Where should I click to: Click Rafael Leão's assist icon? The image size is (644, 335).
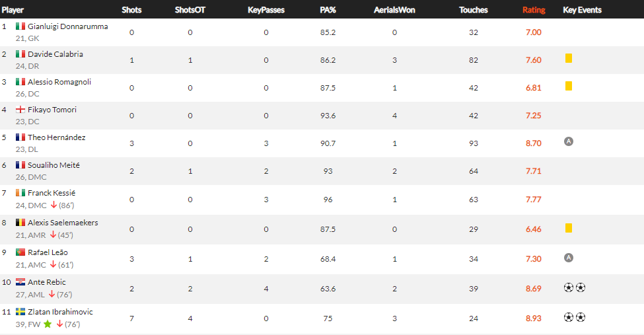point(569,258)
